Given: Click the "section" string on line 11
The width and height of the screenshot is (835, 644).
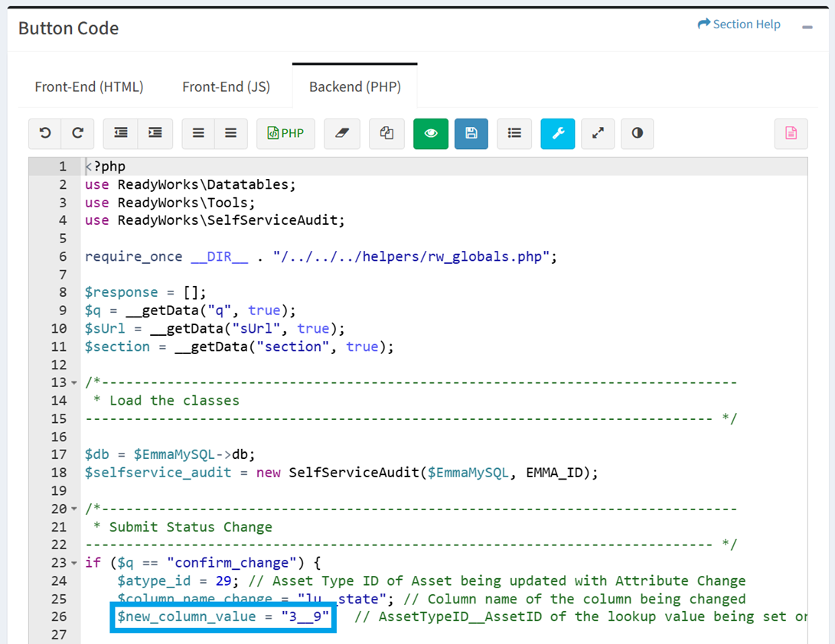Looking at the screenshot, I should [293, 347].
